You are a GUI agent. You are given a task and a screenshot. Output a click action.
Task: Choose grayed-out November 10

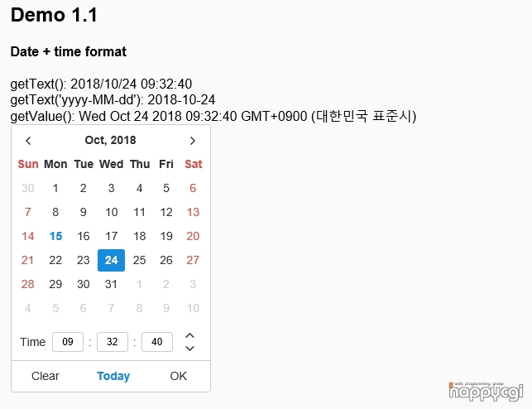click(x=193, y=308)
